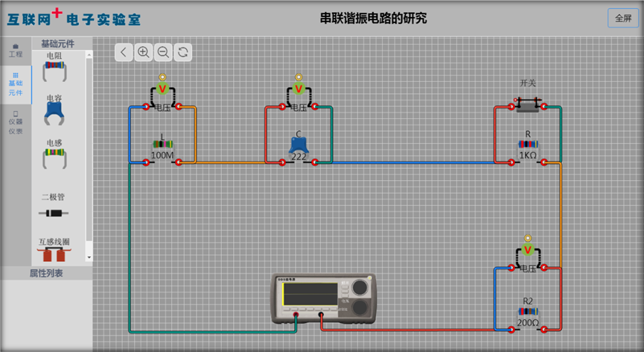Select the diode (二极管) component in palette
The height and width of the screenshot is (352, 644).
[x=54, y=212]
